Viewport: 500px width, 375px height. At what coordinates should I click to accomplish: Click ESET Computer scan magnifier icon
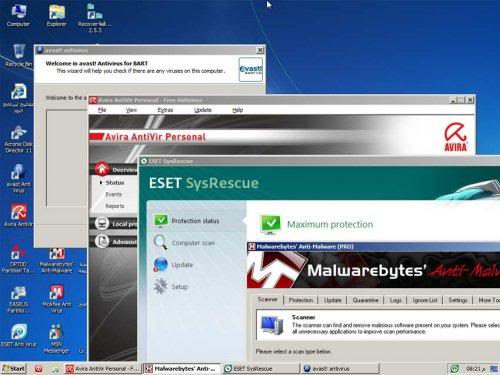160,242
